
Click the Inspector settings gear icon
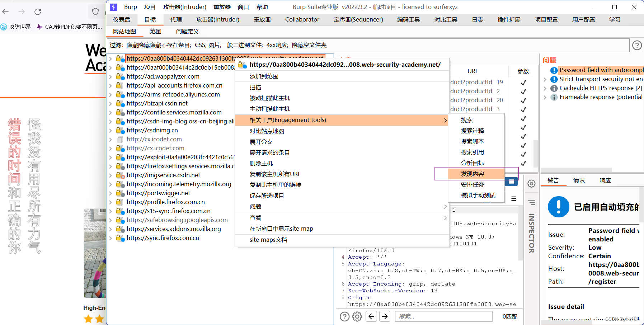[x=531, y=184]
